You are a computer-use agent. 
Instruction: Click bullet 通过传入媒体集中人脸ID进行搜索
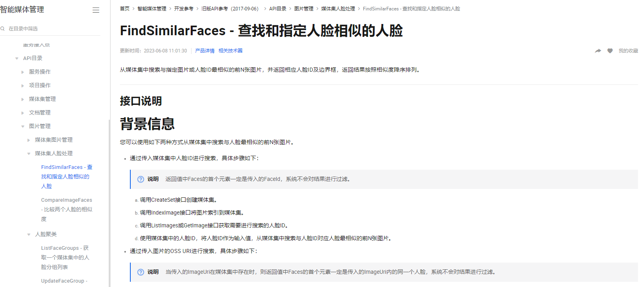(x=195, y=159)
